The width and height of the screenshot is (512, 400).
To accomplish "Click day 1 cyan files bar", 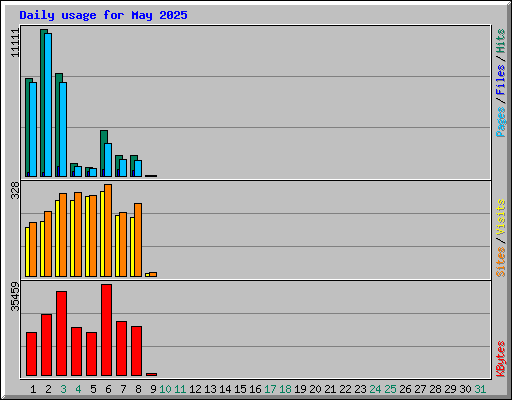I will pyautogui.click(x=33, y=129).
